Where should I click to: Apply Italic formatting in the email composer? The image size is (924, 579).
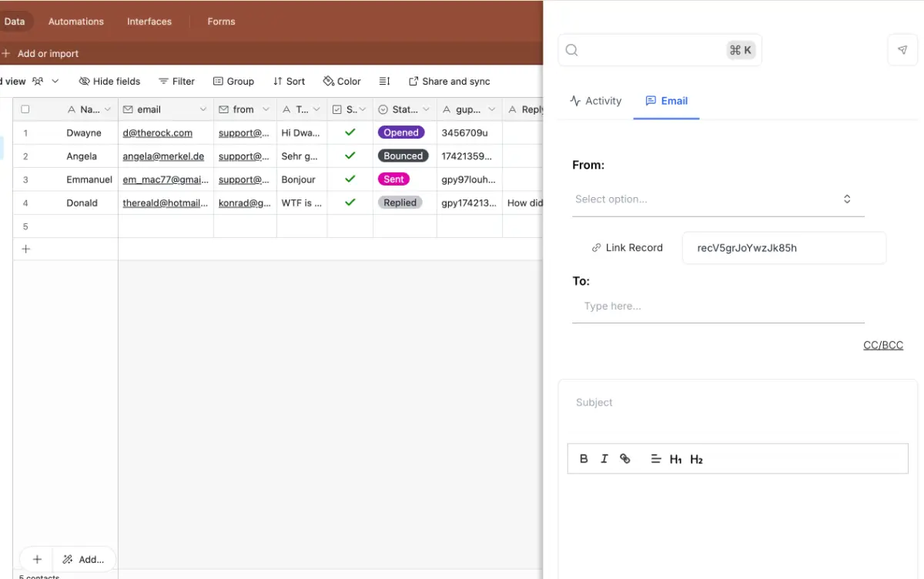(604, 458)
